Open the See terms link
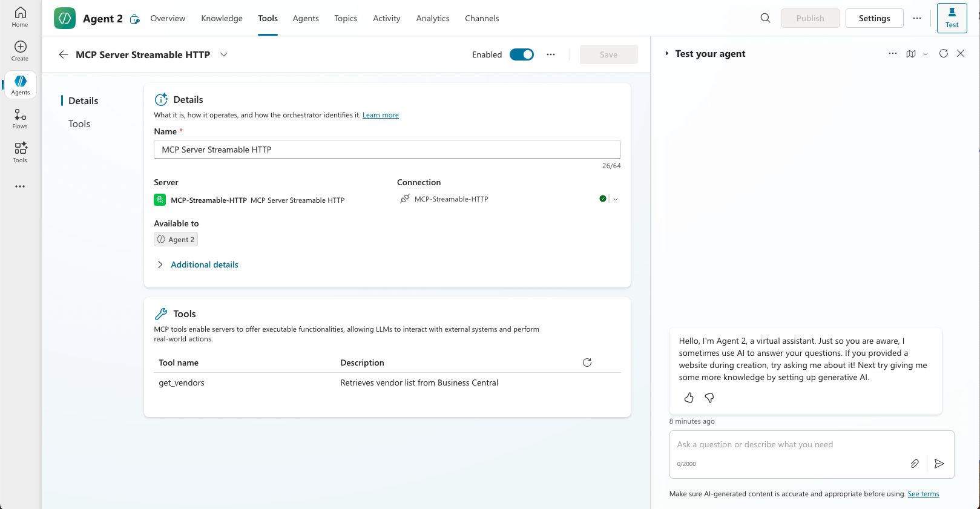The width and height of the screenshot is (980, 509). (923, 494)
